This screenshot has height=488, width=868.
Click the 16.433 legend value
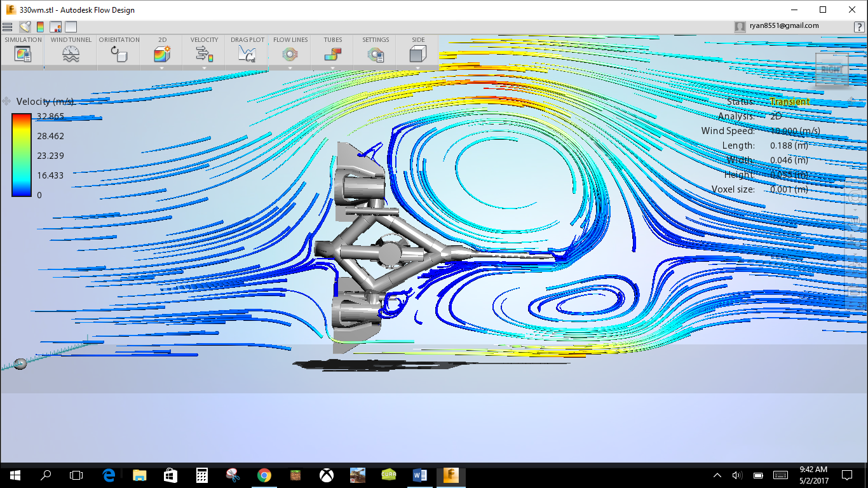pos(50,175)
